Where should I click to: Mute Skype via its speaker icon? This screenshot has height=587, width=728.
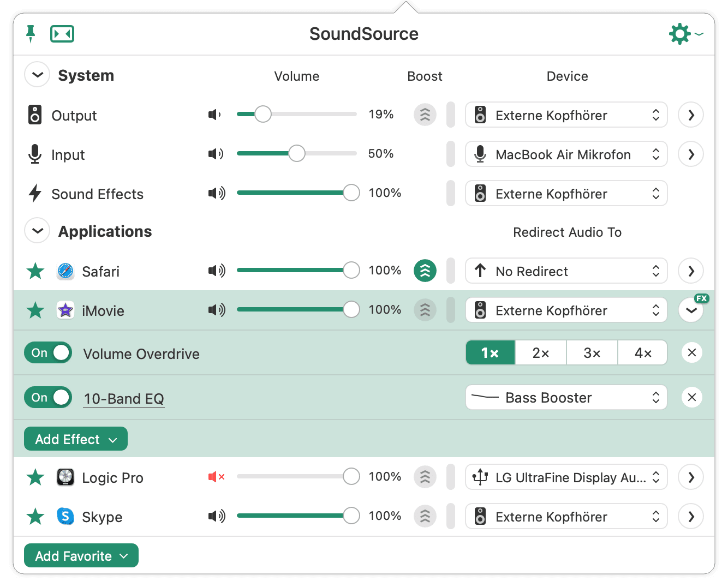[x=217, y=516]
